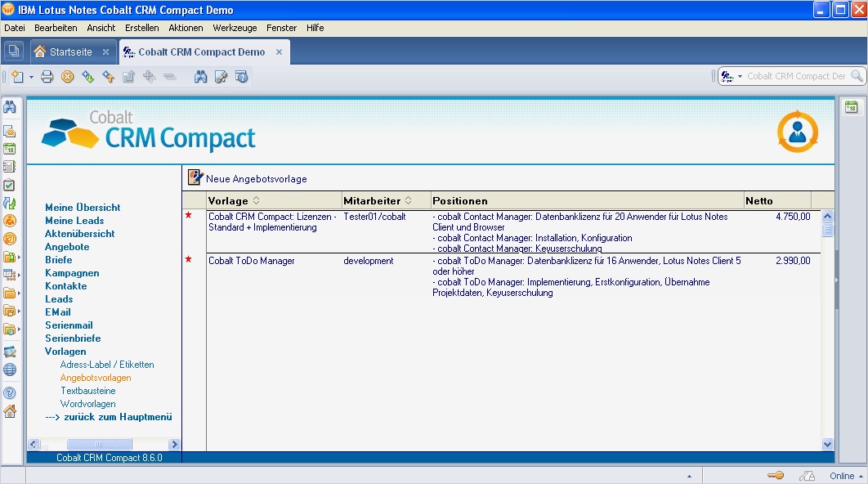This screenshot has height=484, width=868.
Task: Open Briefe navigation link
Action: pos(59,260)
